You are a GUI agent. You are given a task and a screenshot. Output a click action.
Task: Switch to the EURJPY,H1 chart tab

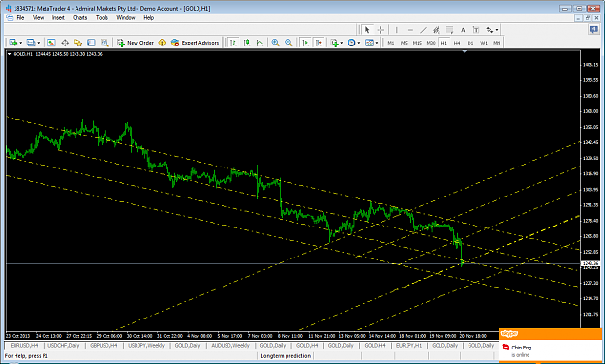408,345
